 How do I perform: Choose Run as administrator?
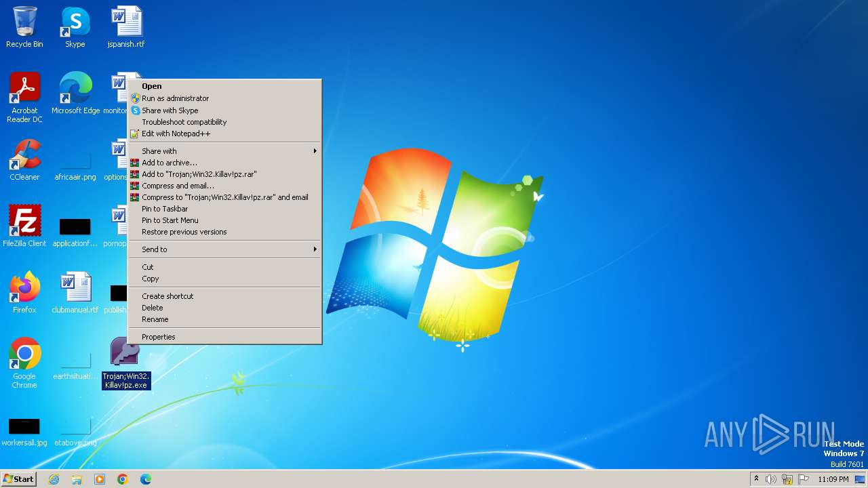click(224, 98)
